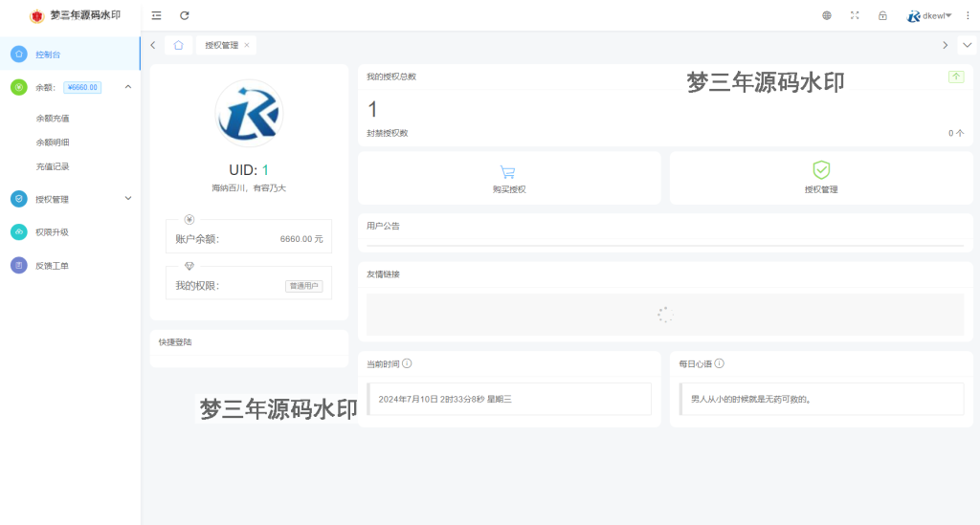Click the yen icon above 账户余额
This screenshot has width=980, height=525.
189,219
